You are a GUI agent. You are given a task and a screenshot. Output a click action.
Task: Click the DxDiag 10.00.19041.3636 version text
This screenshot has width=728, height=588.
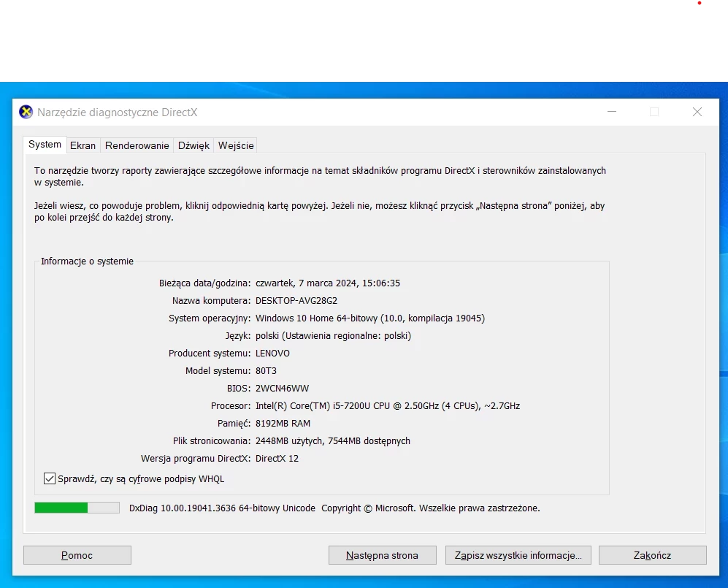coord(222,508)
